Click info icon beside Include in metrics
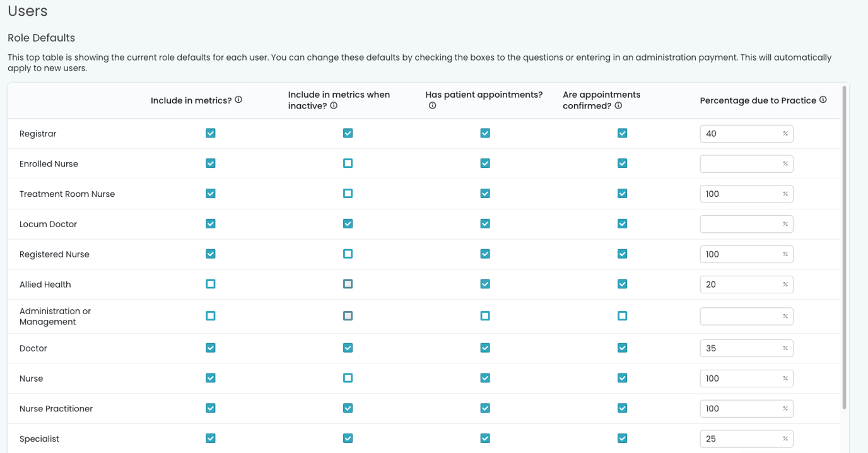 [x=238, y=100]
